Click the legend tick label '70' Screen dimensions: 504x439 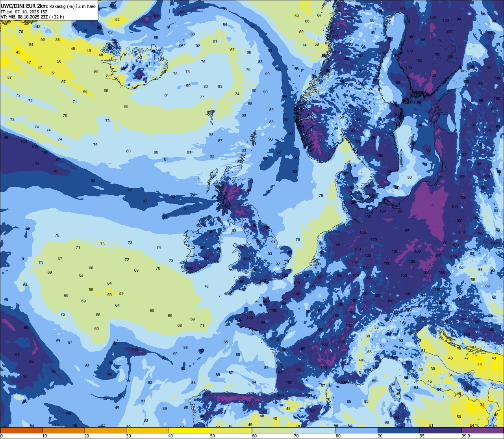tap(296, 436)
